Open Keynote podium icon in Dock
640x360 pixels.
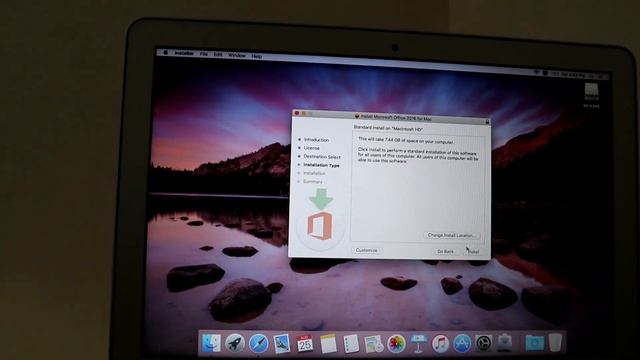coord(418,344)
